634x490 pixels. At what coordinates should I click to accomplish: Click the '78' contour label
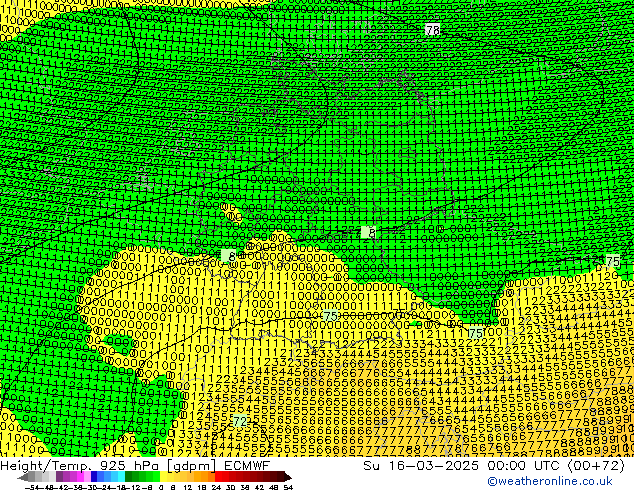pos(433,30)
